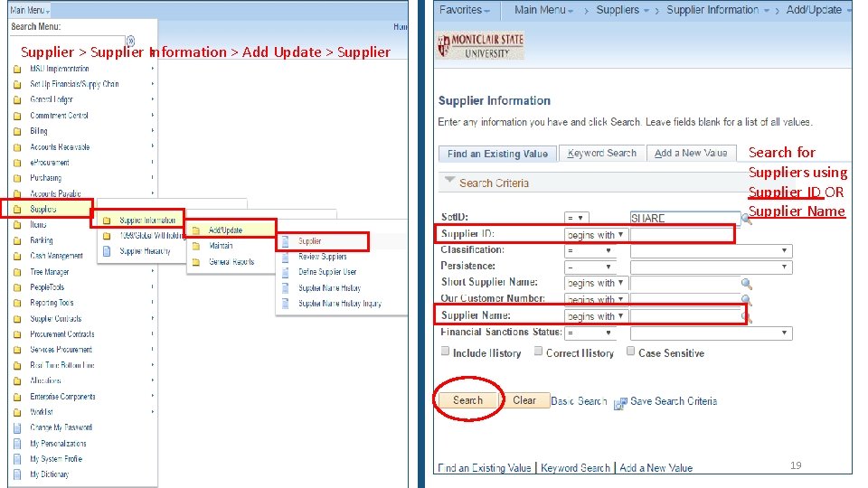Open the Supplier Information submenu folder
This screenshot has width=868, height=488.
click(x=147, y=221)
